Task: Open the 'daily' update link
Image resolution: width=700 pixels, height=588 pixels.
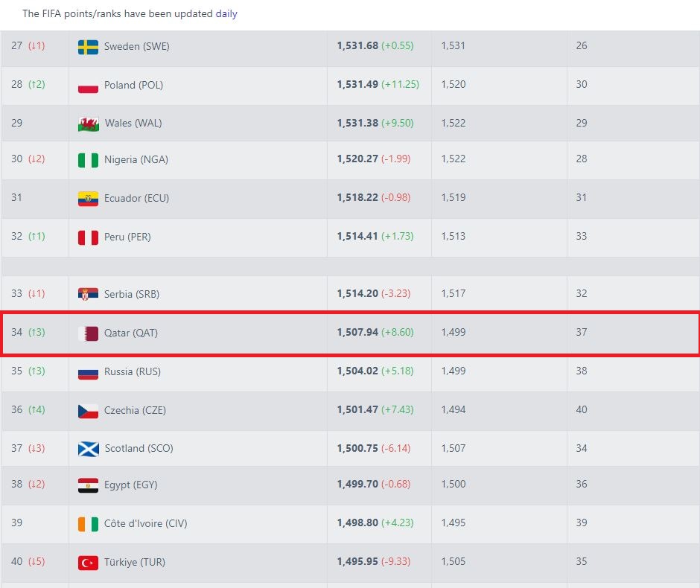Action: [226, 13]
